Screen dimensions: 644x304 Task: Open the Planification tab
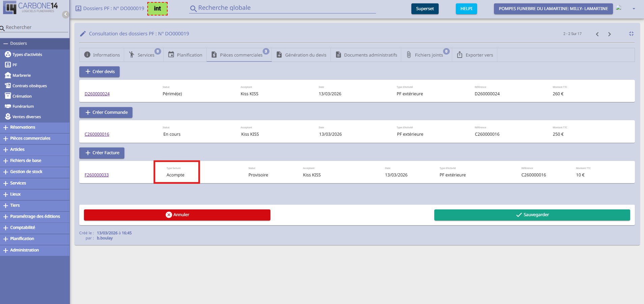(x=185, y=55)
